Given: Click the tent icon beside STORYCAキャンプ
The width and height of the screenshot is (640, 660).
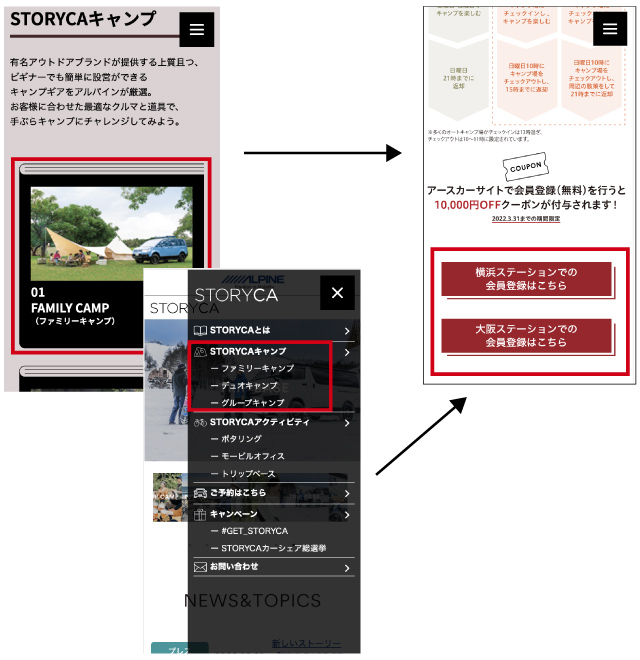Looking at the screenshot, I should (200, 352).
